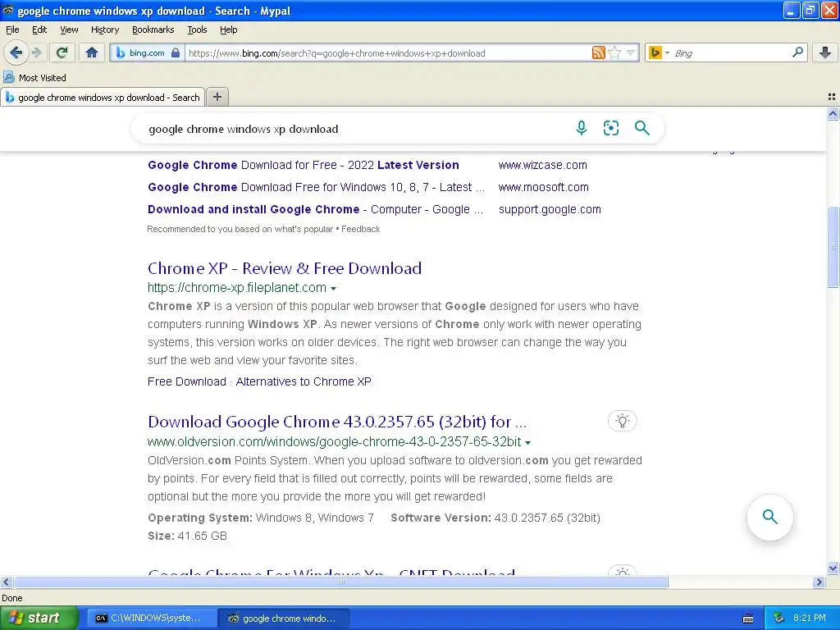Click the vertical scrollbar up arrow

[x=833, y=113]
